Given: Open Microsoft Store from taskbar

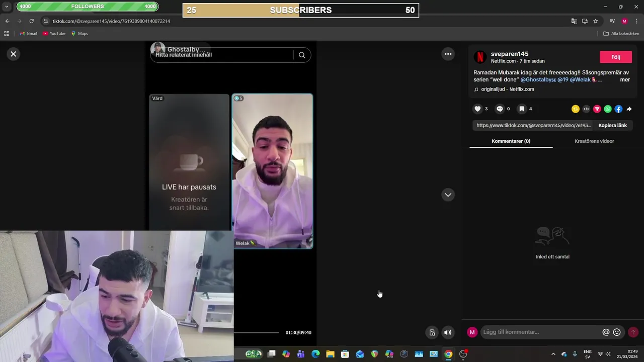Looking at the screenshot, I should pos(345,354).
